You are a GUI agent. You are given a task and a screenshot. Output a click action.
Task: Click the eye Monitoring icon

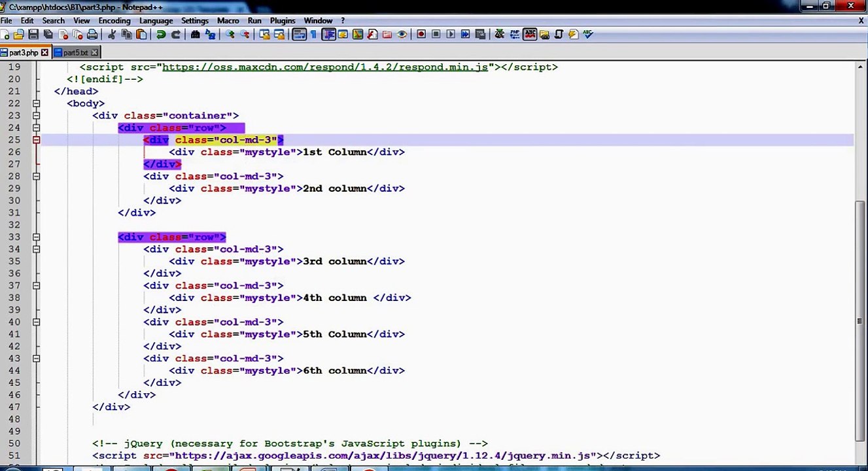point(402,34)
